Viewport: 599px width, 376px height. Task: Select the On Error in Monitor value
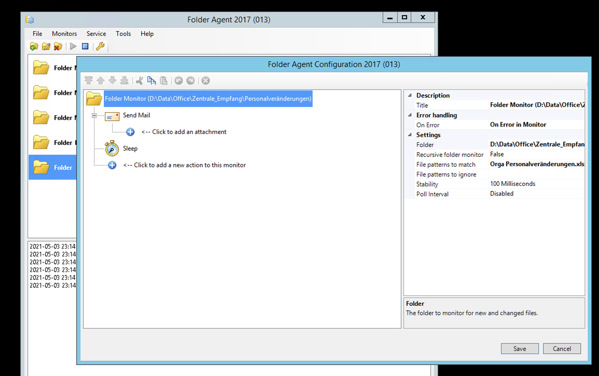[537, 125]
